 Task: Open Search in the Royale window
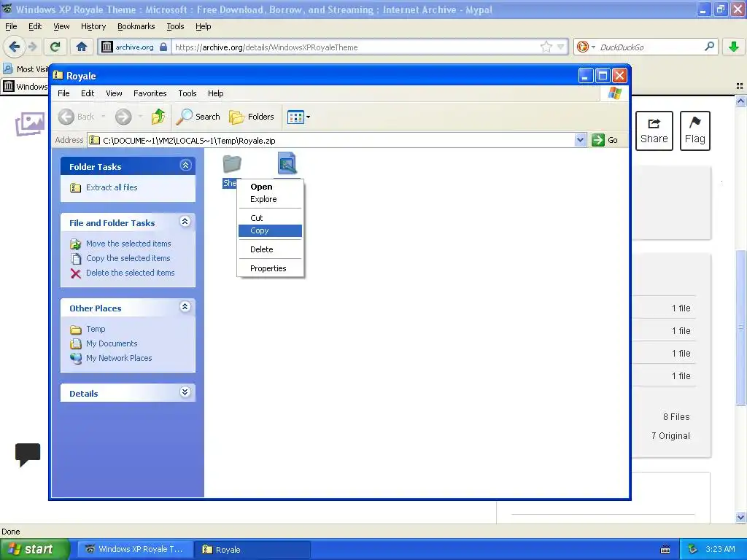coord(198,117)
